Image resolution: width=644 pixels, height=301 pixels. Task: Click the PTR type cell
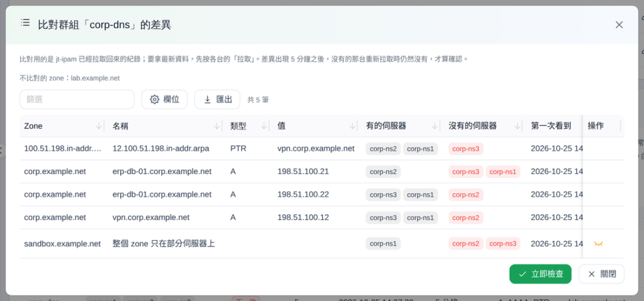[x=238, y=149]
